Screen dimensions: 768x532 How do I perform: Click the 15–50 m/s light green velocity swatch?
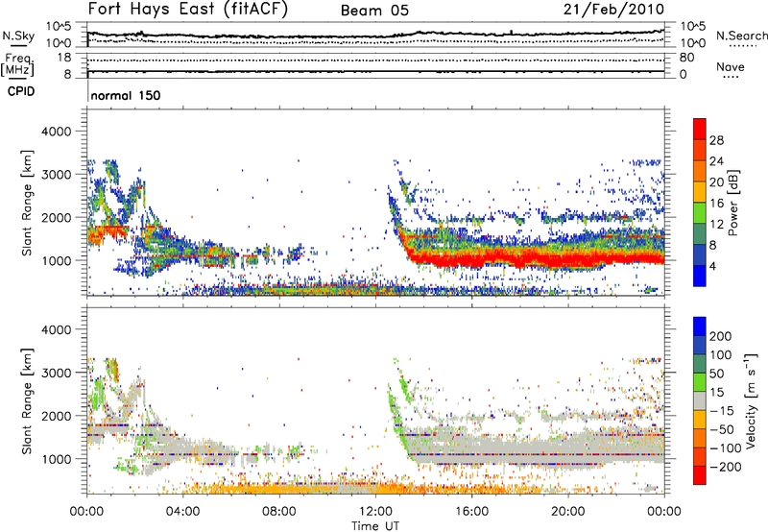(700, 382)
